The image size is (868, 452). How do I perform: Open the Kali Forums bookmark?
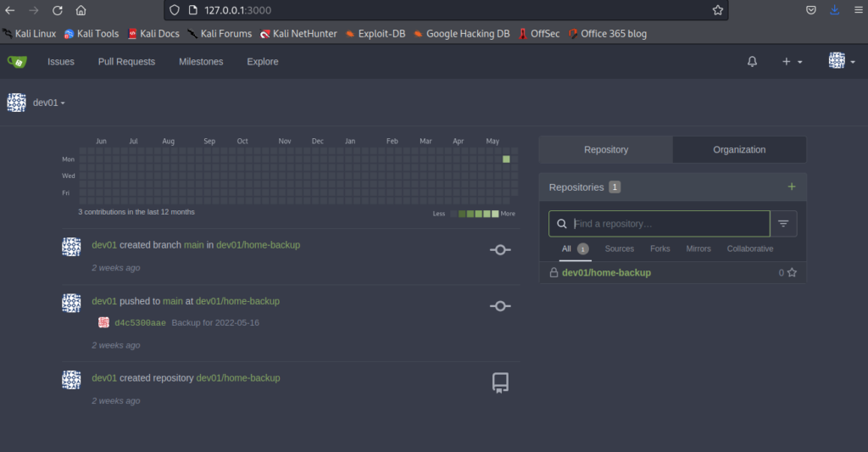point(220,34)
